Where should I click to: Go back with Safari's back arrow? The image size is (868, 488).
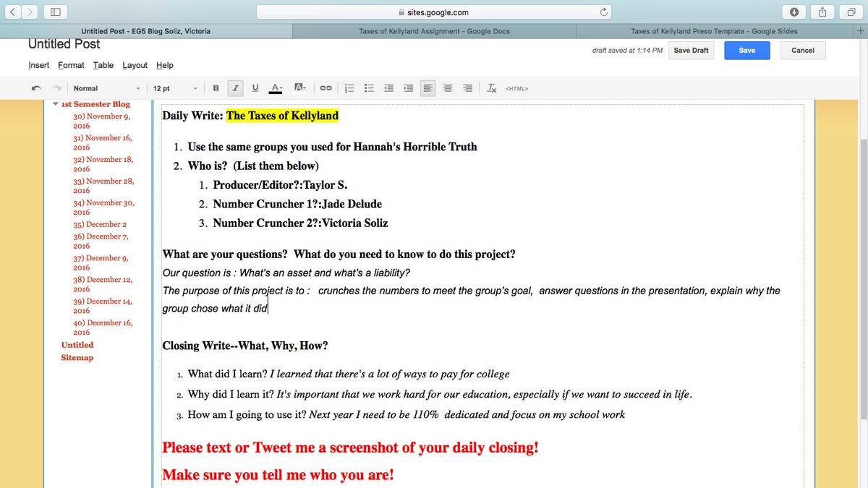pyautogui.click(x=12, y=12)
